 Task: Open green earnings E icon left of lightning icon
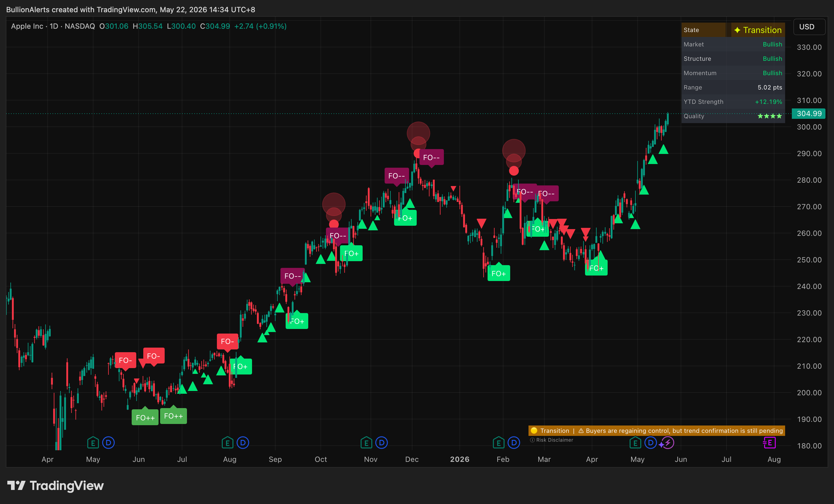click(635, 442)
